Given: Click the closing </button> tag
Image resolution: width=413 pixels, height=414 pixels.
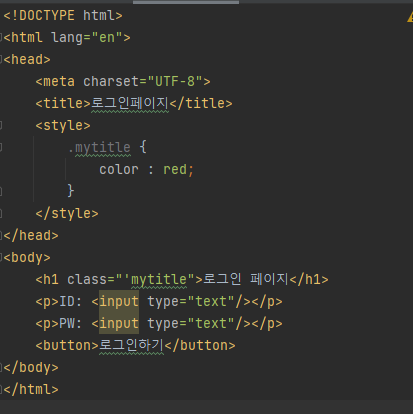Looking at the screenshot, I should [200, 346].
